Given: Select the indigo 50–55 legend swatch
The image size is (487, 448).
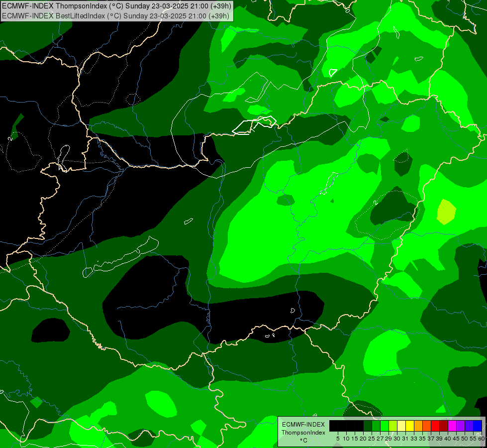Looking at the screenshot, I should (469, 426).
